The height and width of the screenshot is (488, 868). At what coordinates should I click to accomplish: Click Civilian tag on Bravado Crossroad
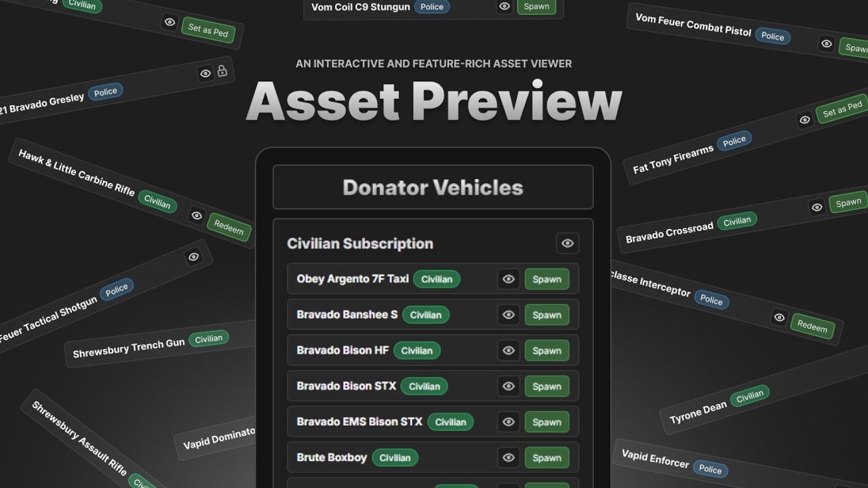click(x=737, y=221)
